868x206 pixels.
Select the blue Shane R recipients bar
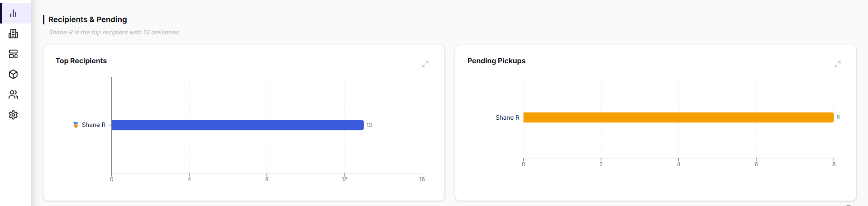238,125
